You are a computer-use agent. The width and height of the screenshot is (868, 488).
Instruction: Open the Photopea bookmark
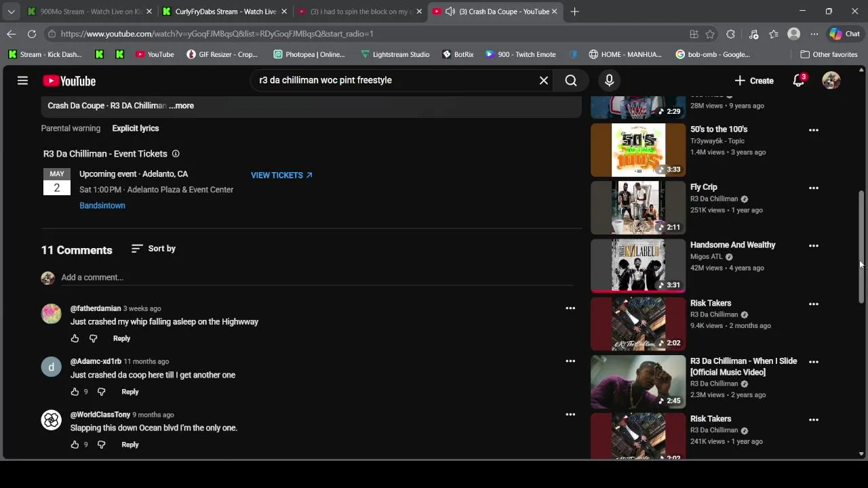[x=309, y=54]
